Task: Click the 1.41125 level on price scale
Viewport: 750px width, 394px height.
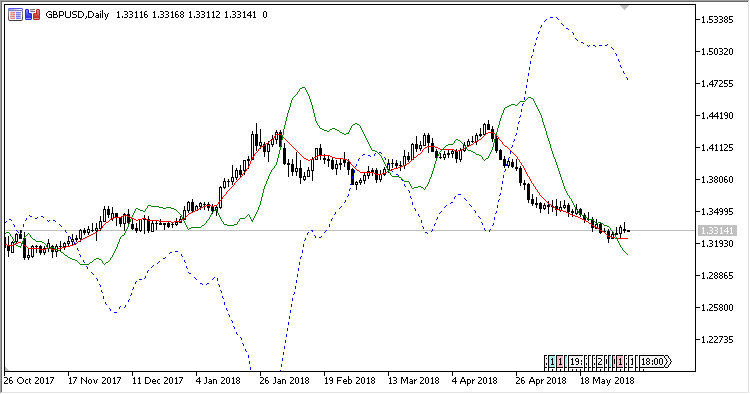Action: point(717,148)
